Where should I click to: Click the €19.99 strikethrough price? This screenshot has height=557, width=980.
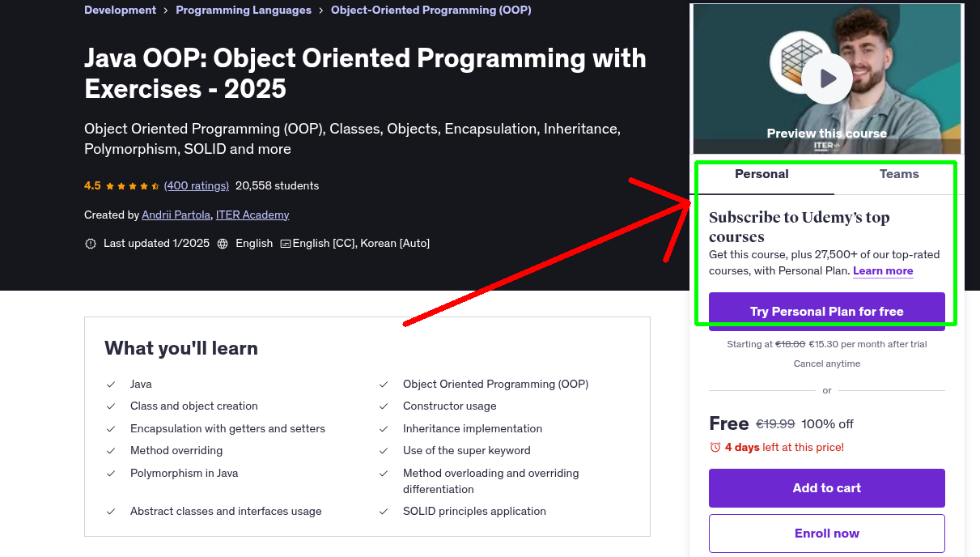click(x=775, y=424)
